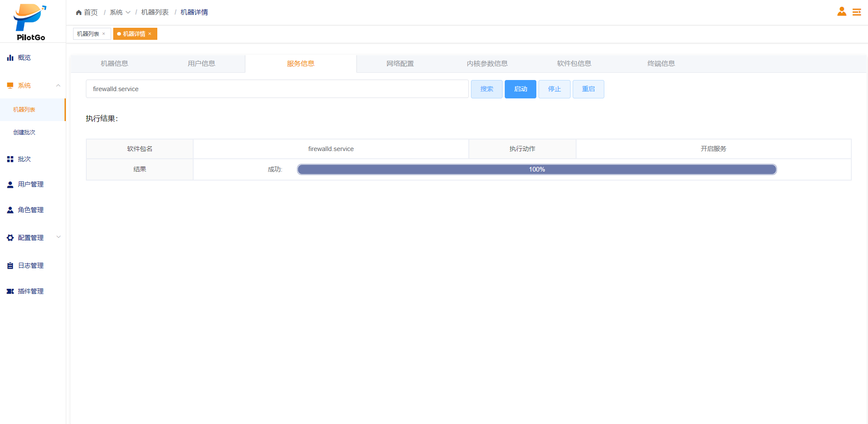
Task: Expand the 配置管理 sidebar menu
Action: coord(58,237)
